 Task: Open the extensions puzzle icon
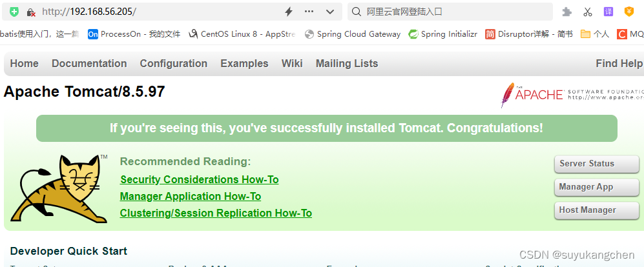coord(567,12)
